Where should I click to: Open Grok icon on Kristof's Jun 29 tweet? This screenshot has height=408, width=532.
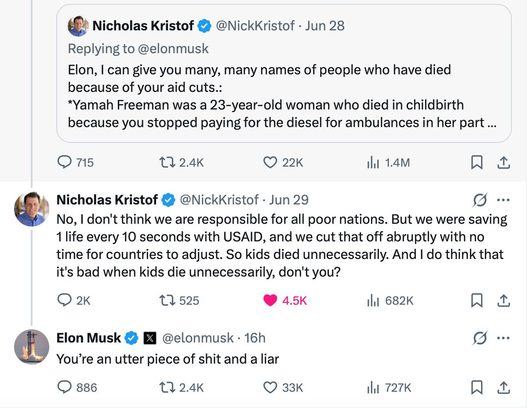coord(480,200)
